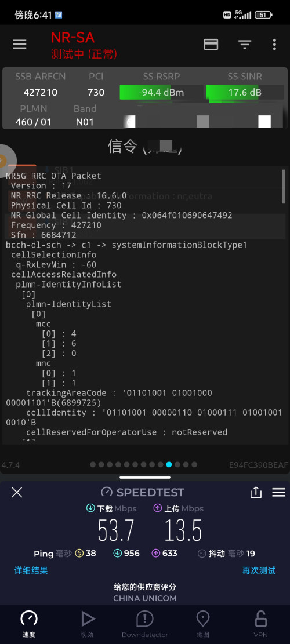Tap the card view icon in top bar

tap(211, 45)
